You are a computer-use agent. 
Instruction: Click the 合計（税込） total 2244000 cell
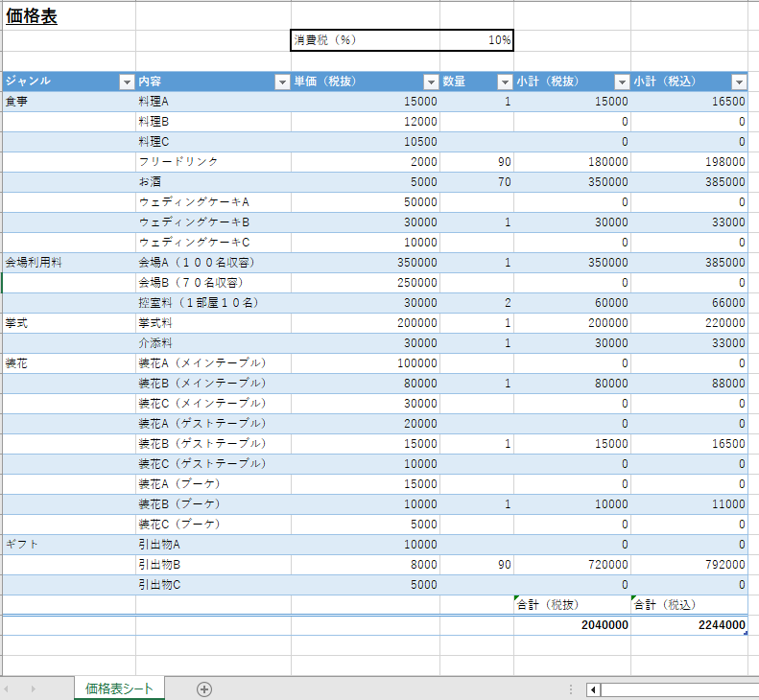(x=689, y=625)
